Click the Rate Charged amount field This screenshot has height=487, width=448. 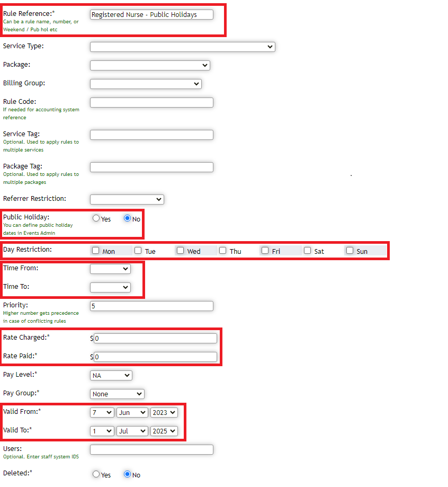click(x=155, y=338)
